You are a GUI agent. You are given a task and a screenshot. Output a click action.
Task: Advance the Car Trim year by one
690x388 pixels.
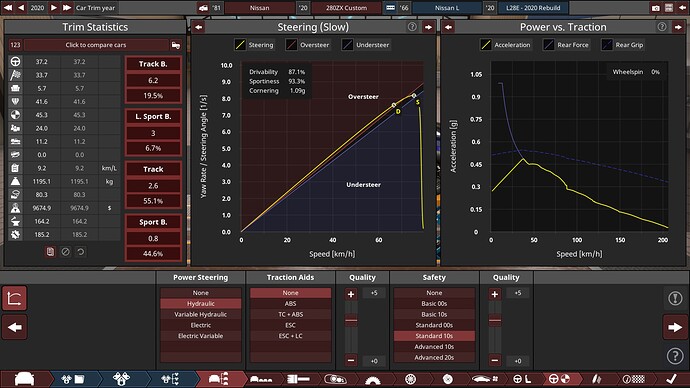(54, 7)
